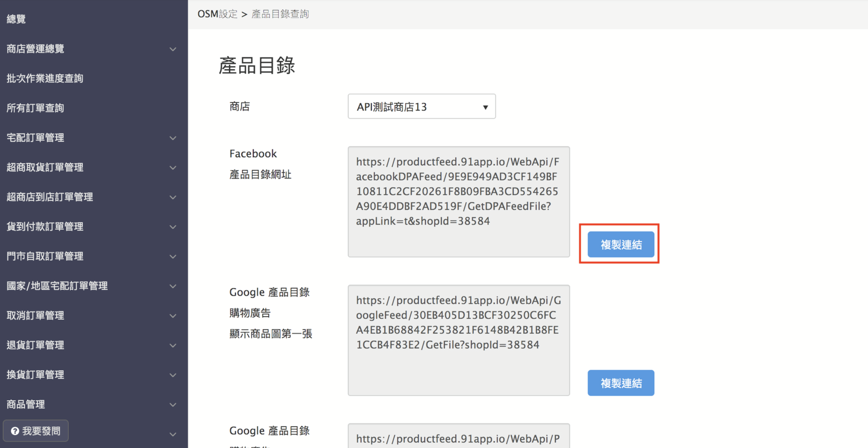868x448 pixels.
Task: Click the Facebook label text
Action: tap(253, 154)
